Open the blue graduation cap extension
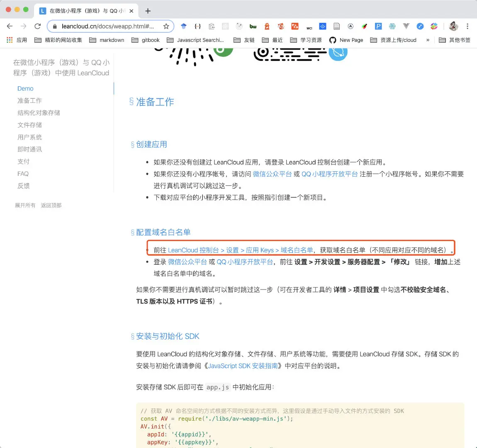 tap(183, 27)
